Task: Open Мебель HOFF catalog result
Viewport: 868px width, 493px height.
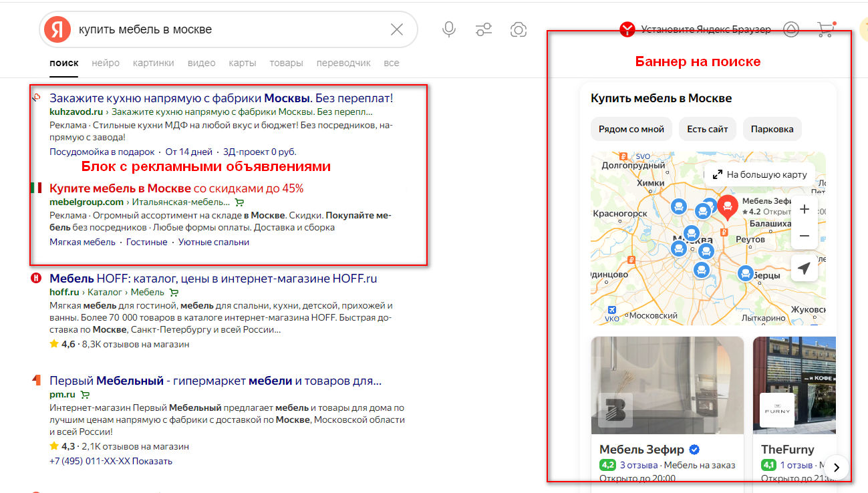Action: (213, 279)
